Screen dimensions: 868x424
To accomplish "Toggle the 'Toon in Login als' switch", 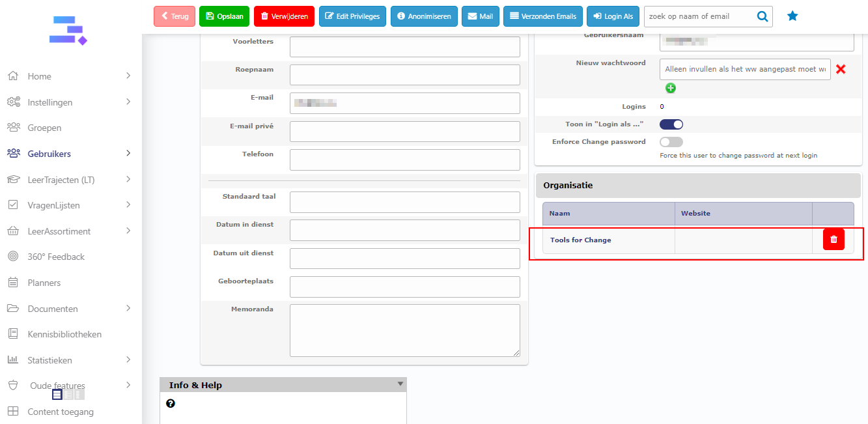I will tap(671, 124).
